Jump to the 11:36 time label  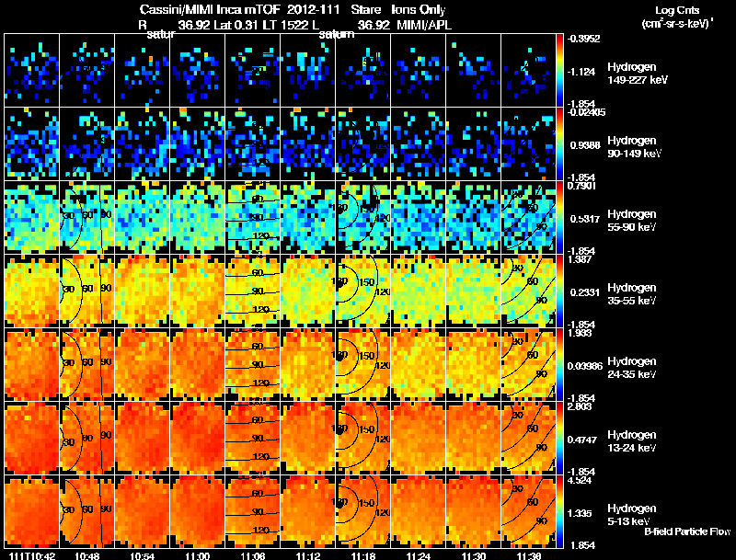(528, 555)
